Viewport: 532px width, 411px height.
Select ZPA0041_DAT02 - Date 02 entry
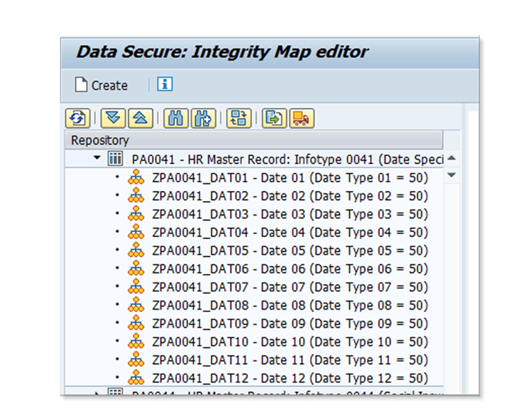coord(290,196)
